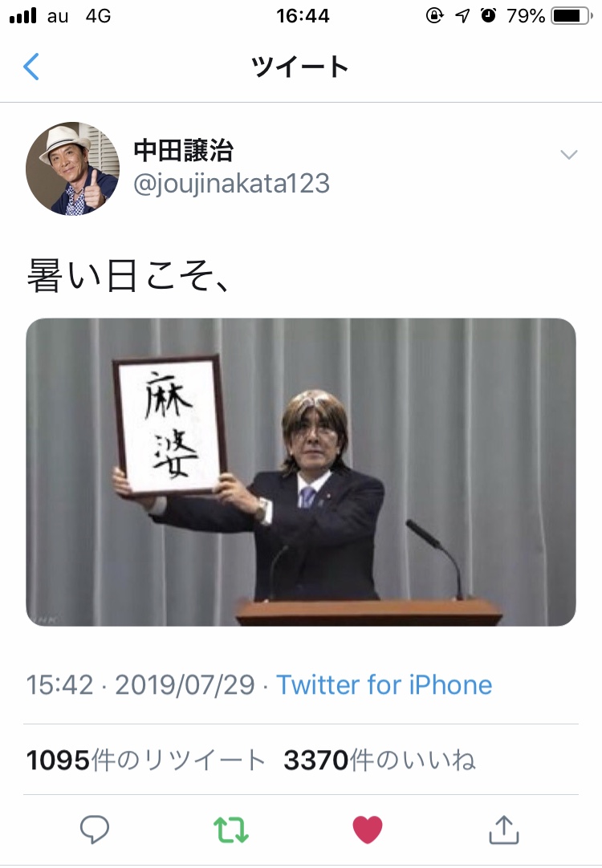
Task: Tap the battery status icon
Action: [x=572, y=15]
